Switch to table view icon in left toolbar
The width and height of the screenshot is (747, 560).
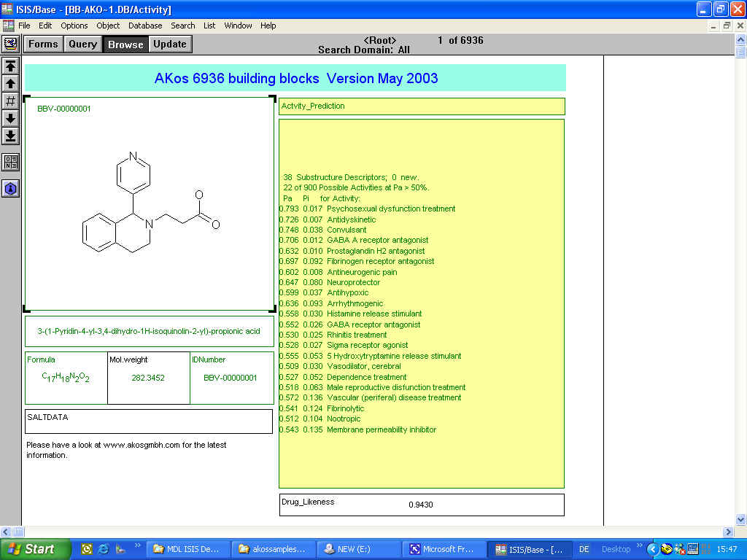[10, 162]
